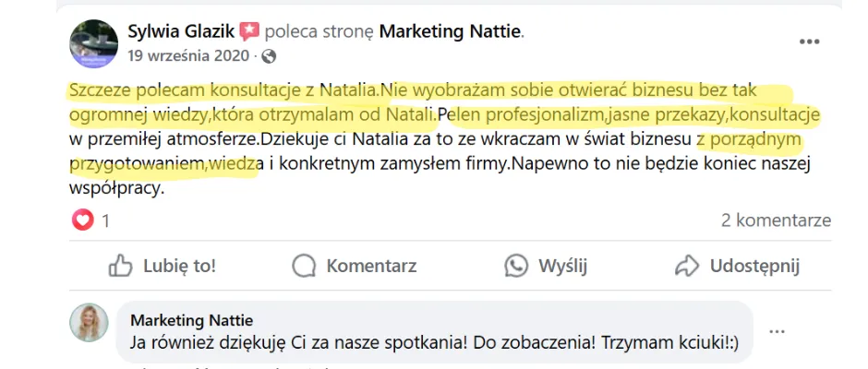Send via WhatsApp Wyślij button

coord(547,267)
